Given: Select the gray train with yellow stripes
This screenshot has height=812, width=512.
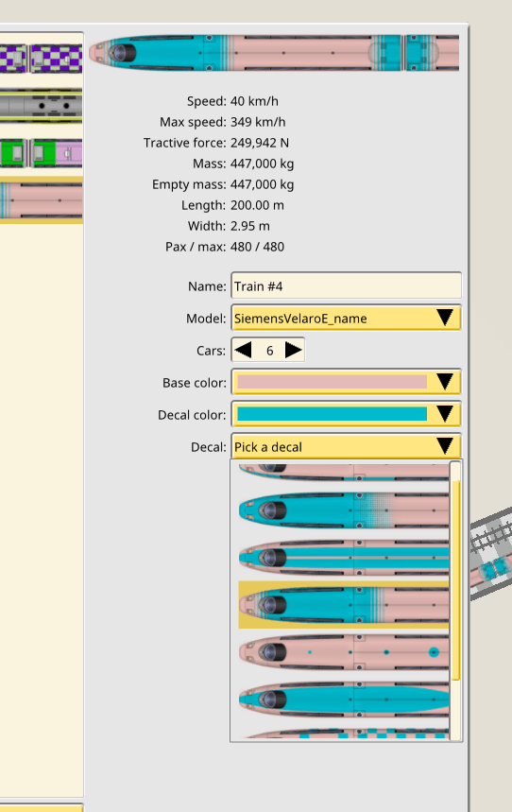Looking at the screenshot, I should click(41, 106).
